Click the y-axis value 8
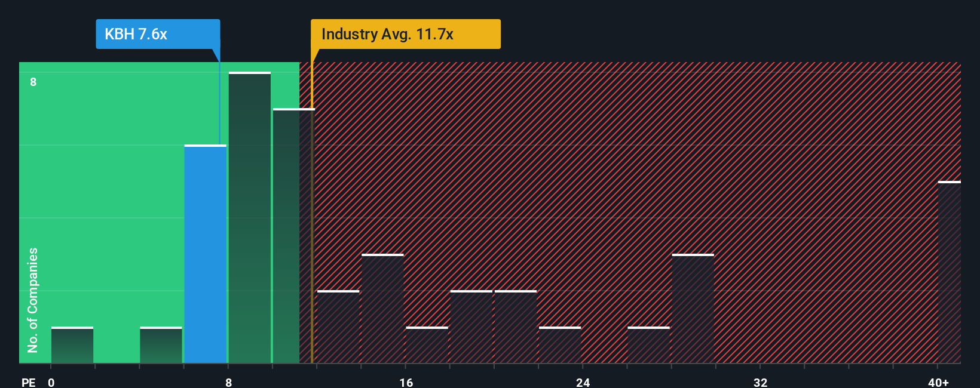Image resolution: width=980 pixels, height=388 pixels. 33,82
